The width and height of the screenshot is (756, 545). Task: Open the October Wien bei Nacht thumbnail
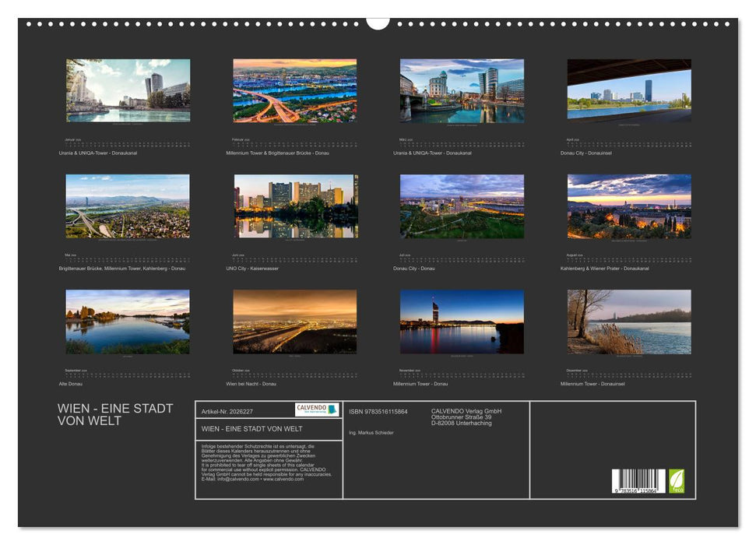(x=294, y=322)
